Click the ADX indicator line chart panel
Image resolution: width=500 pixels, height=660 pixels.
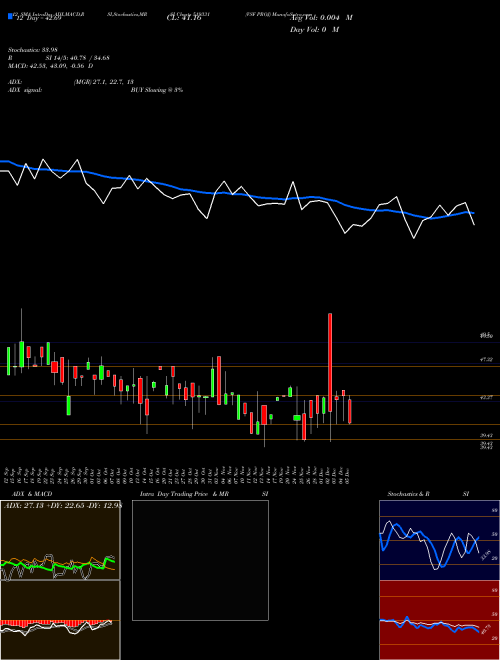(x=60, y=540)
